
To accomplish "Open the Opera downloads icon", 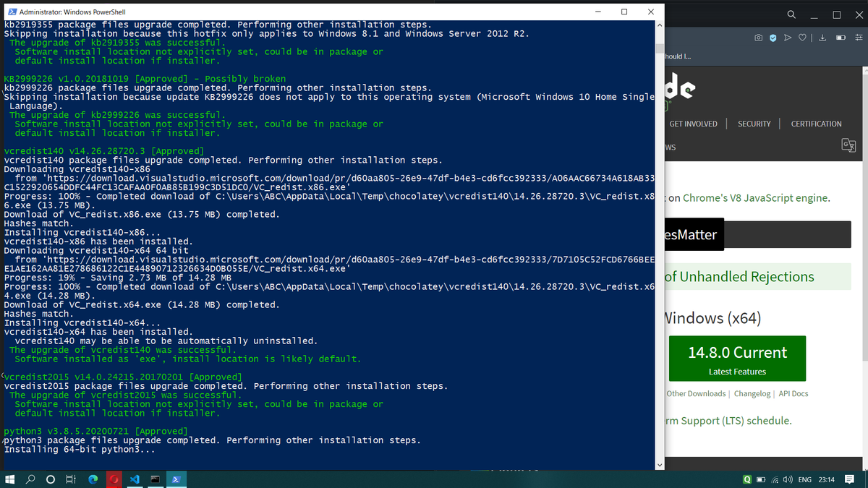I will tap(823, 38).
